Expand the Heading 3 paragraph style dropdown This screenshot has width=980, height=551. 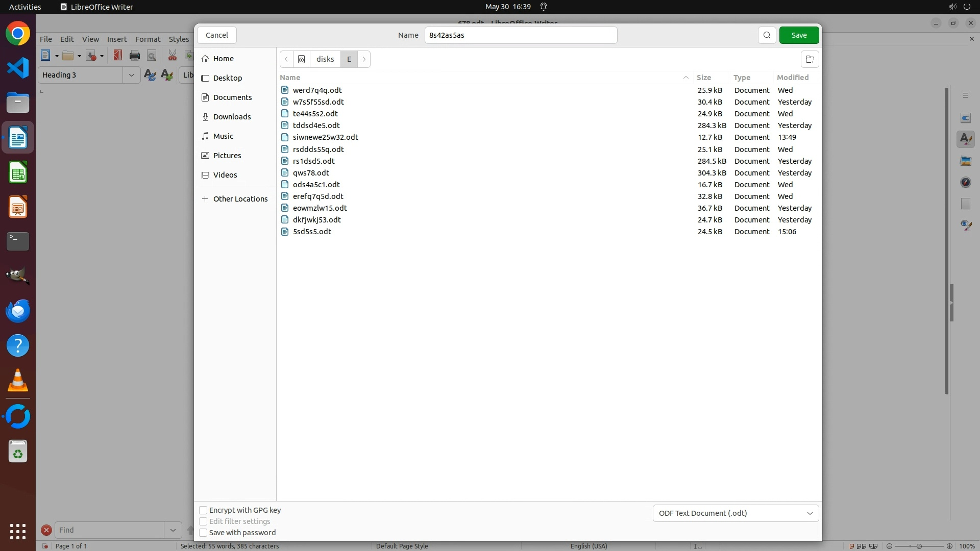[131, 75]
